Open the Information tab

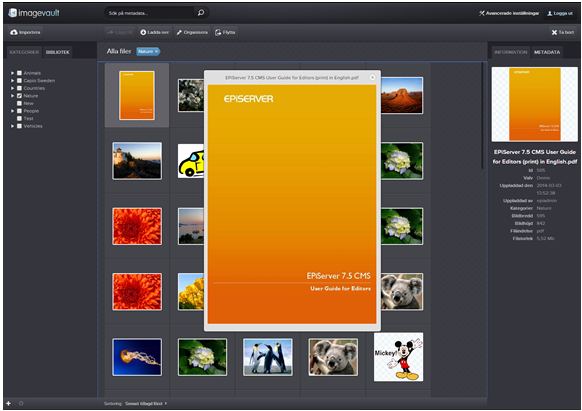point(511,52)
